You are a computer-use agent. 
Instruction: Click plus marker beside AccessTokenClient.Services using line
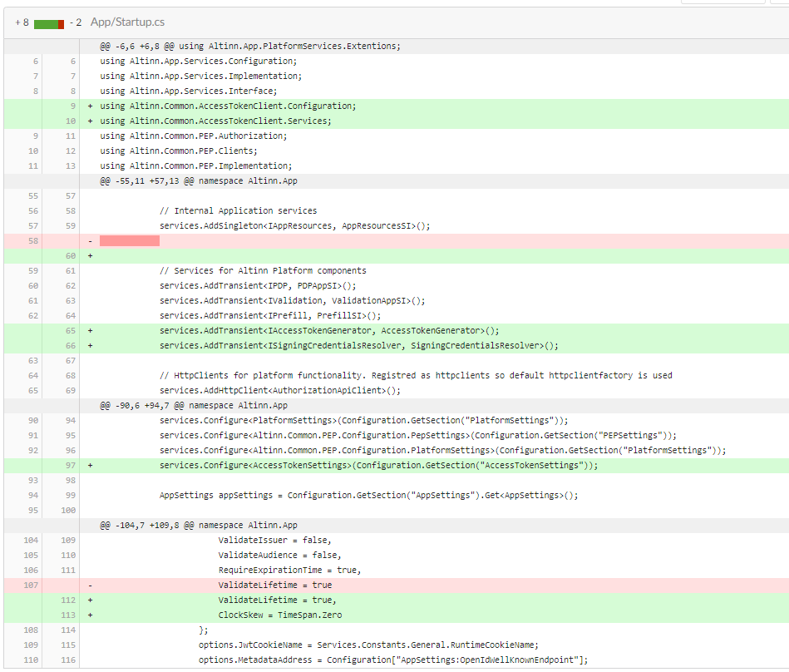point(90,121)
